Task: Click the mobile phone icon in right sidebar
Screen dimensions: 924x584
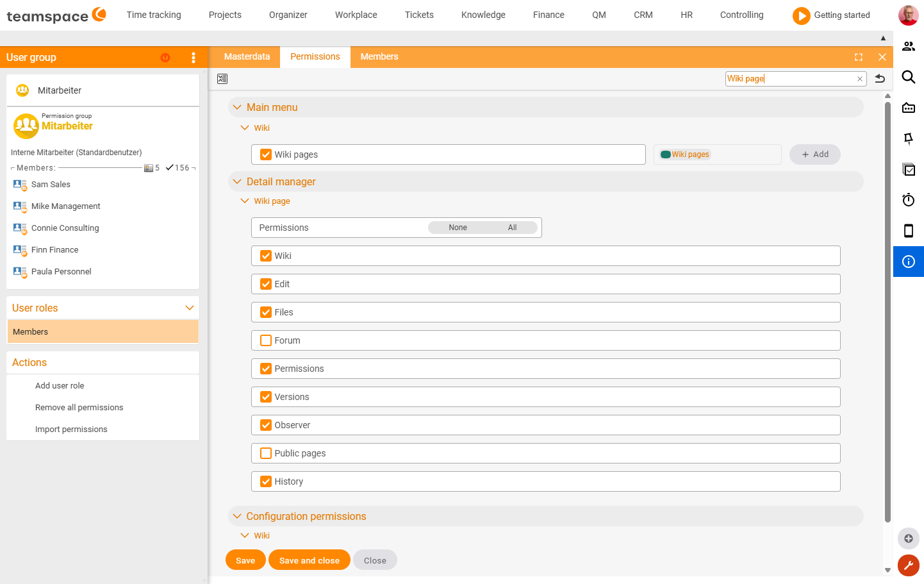Action: [909, 231]
